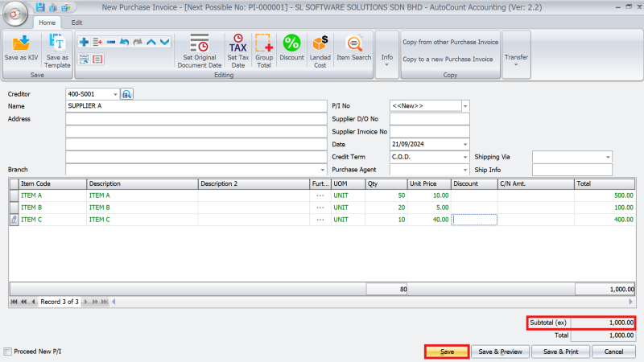Screen dimensions: 644x362
Task: Remove a row with the blue minus icon
Action: (x=111, y=42)
